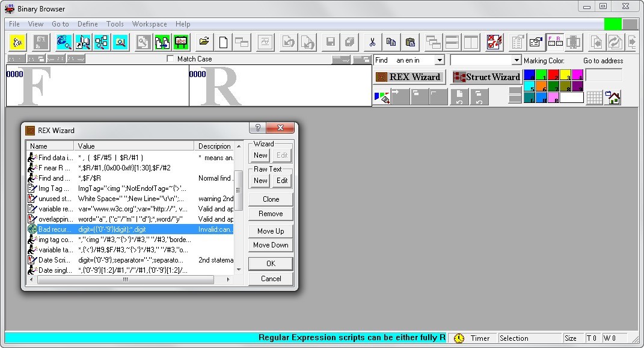
Task: Click the green copy-files icon
Action: pos(162,42)
